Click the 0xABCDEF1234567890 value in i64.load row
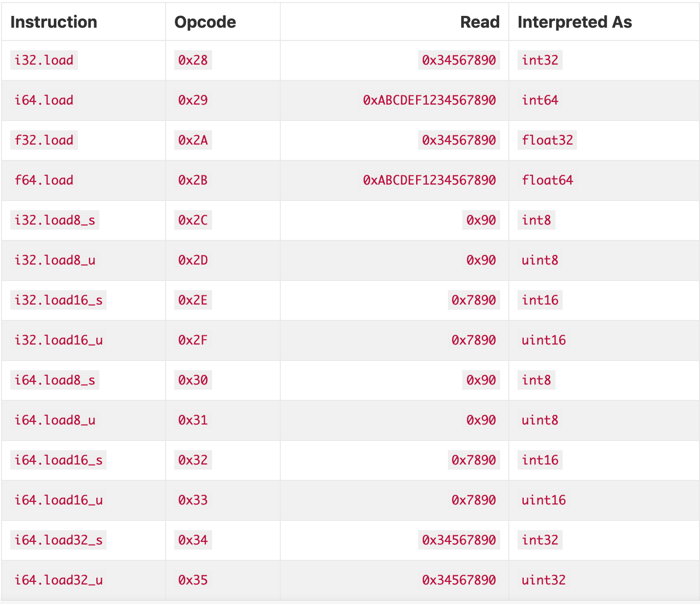 click(x=429, y=100)
